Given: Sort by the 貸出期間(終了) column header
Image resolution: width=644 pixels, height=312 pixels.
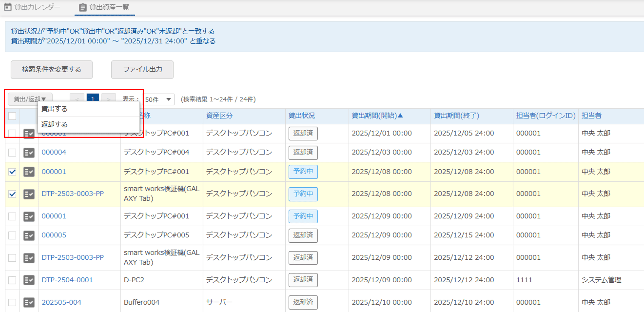Looking at the screenshot, I should click(x=456, y=115).
